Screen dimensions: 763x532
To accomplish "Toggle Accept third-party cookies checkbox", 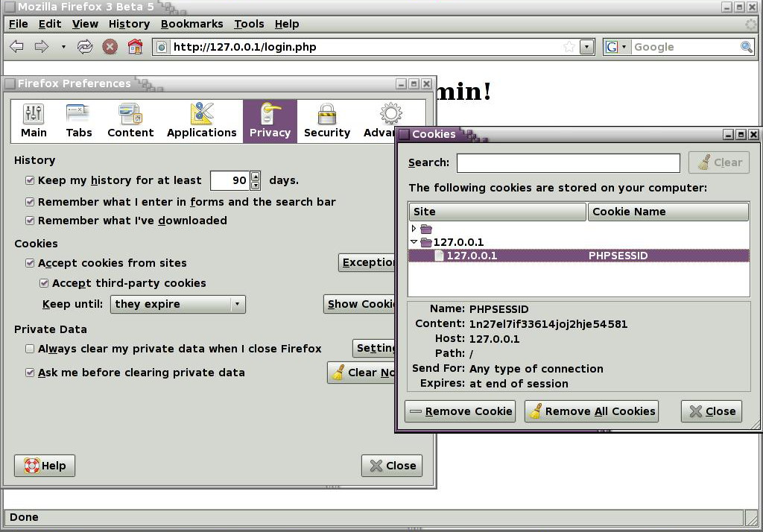I will click(44, 283).
